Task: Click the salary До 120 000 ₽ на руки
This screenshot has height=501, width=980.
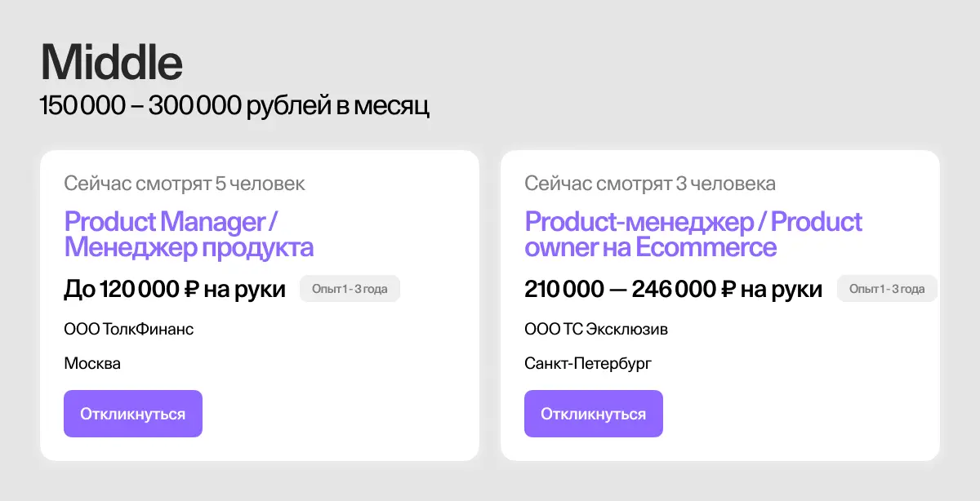Action: [174, 288]
